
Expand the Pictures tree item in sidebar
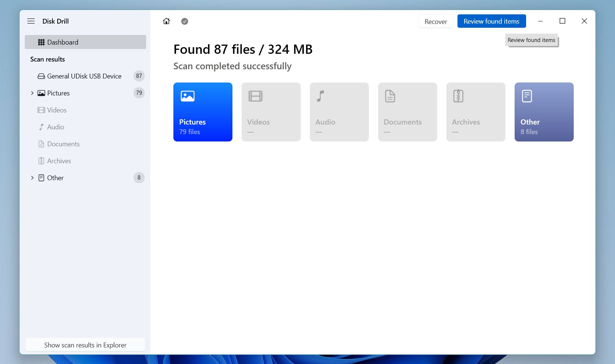tap(32, 93)
